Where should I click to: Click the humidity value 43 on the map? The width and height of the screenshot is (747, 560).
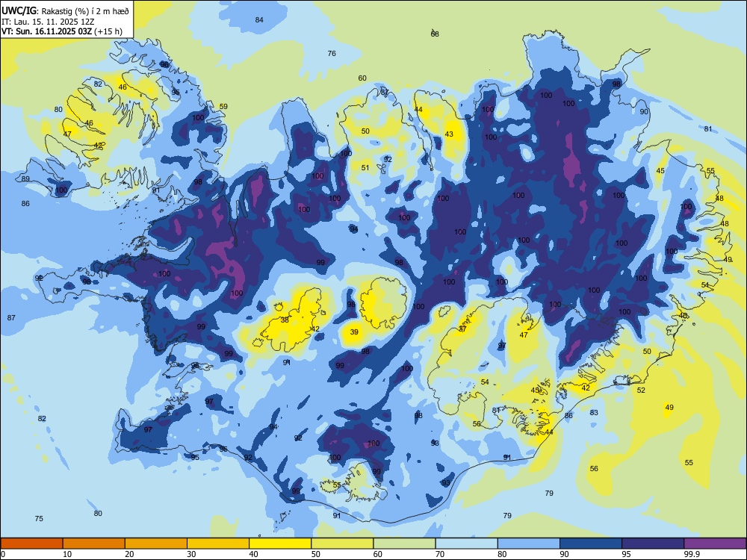click(449, 134)
